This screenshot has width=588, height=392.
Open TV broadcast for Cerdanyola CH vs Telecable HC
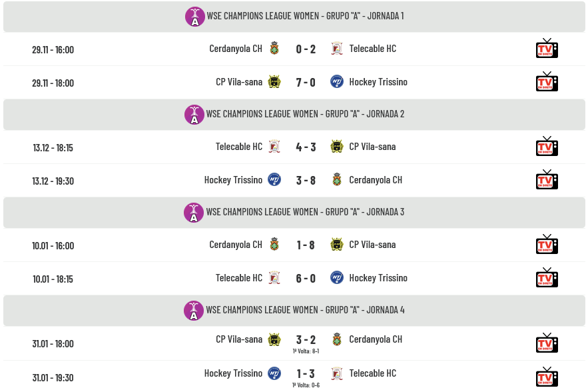[x=547, y=49]
